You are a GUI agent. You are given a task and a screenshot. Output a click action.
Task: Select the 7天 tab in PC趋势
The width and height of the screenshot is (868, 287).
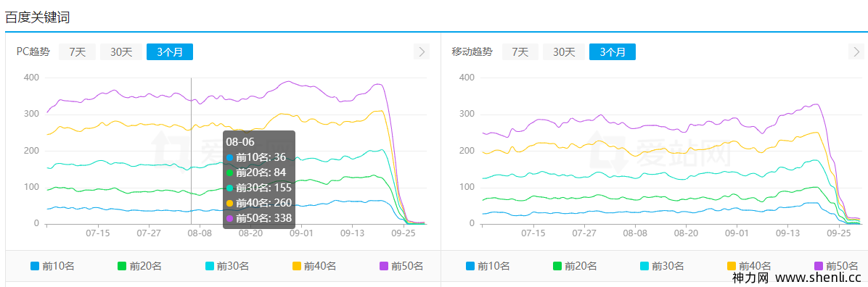point(77,52)
